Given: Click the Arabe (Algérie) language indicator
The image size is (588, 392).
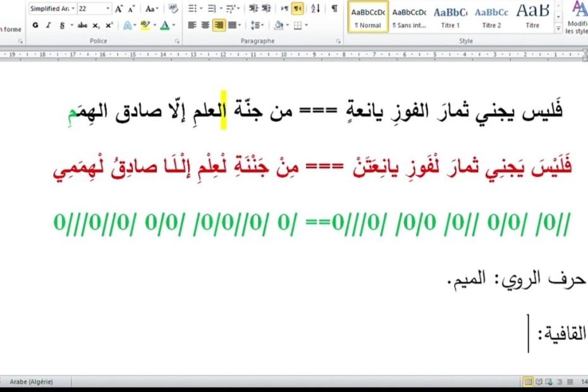Looking at the screenshot, I should [x=32, y=381].
